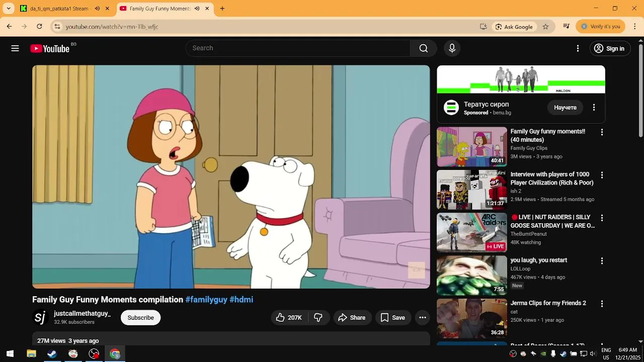Open options menu for the benu.bg ad
This screenshot has height=362, width=644.
(594, 108)
